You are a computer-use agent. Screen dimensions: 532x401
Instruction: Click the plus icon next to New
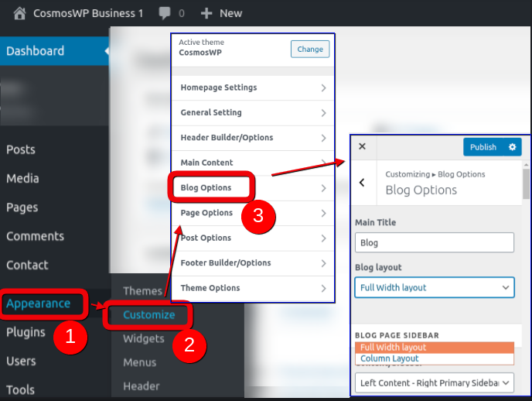pyautogui.click(x=206, y=13)
